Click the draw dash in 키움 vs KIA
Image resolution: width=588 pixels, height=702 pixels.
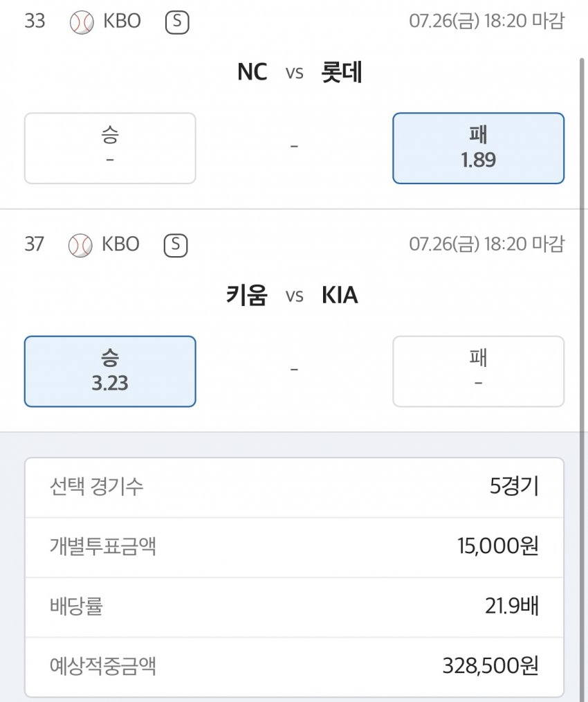(x=294, y=370)
